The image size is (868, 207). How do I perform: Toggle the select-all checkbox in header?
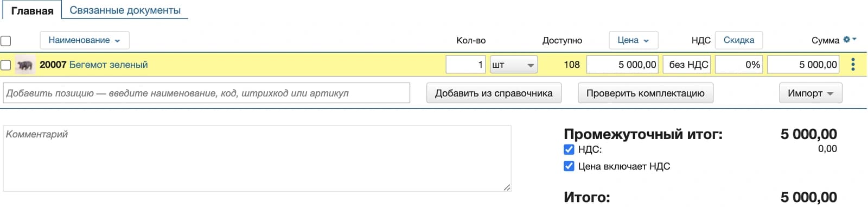(x=6, y=41)
